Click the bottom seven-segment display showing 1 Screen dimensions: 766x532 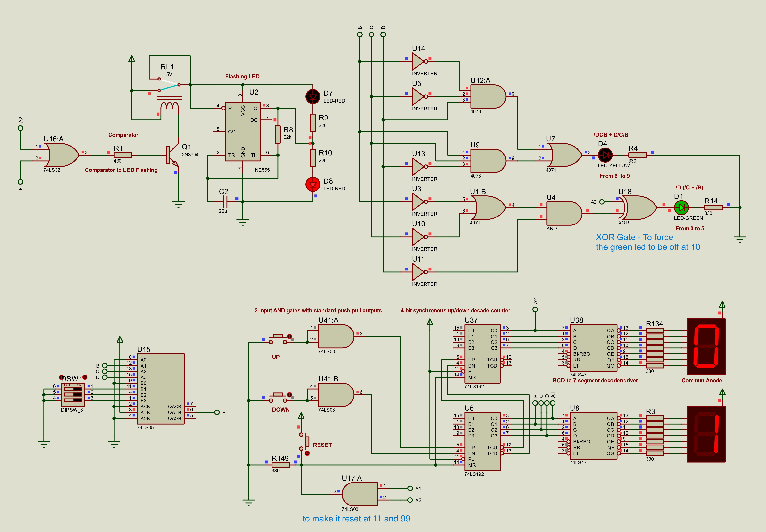pos(706,434)
